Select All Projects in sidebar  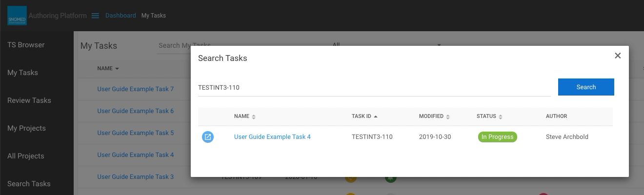(26, 156)
